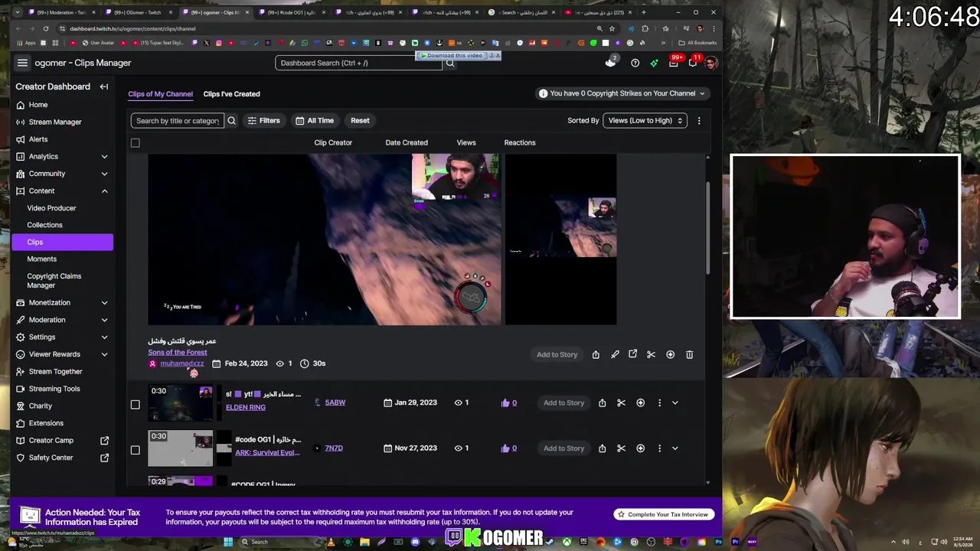Toggle the select-all clips checkbox

tap(136, 142)
